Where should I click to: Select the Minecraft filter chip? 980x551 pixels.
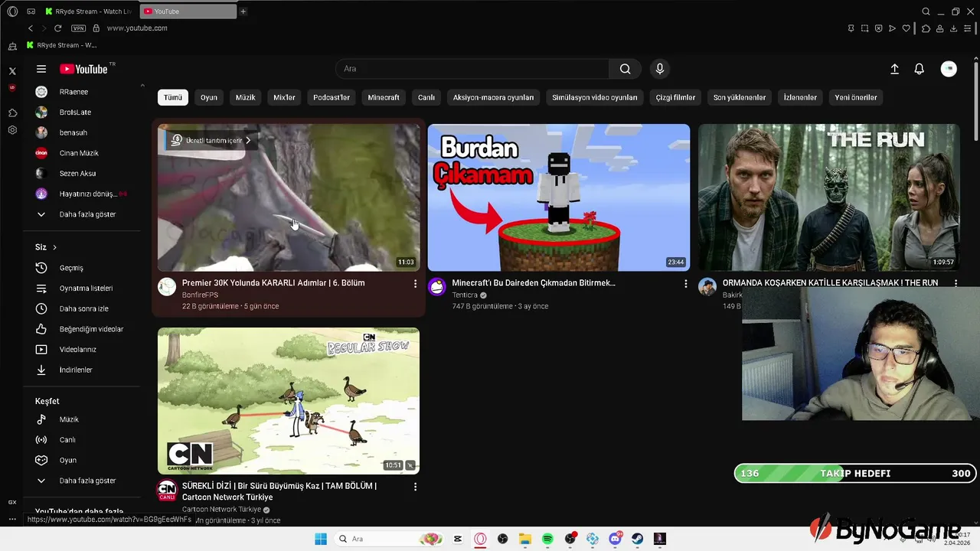(x=384, y=97)
